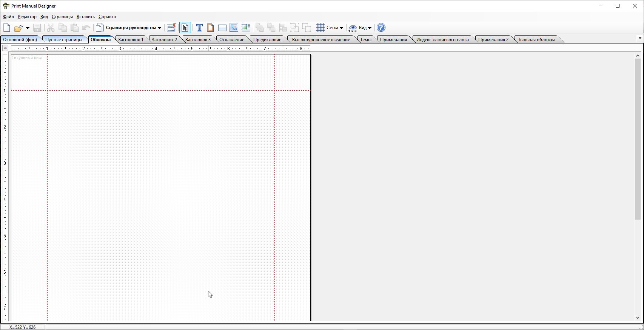Switch to Заголовок 1 tab
Viewport: 644px width, 330px height.
click(131, 39)
